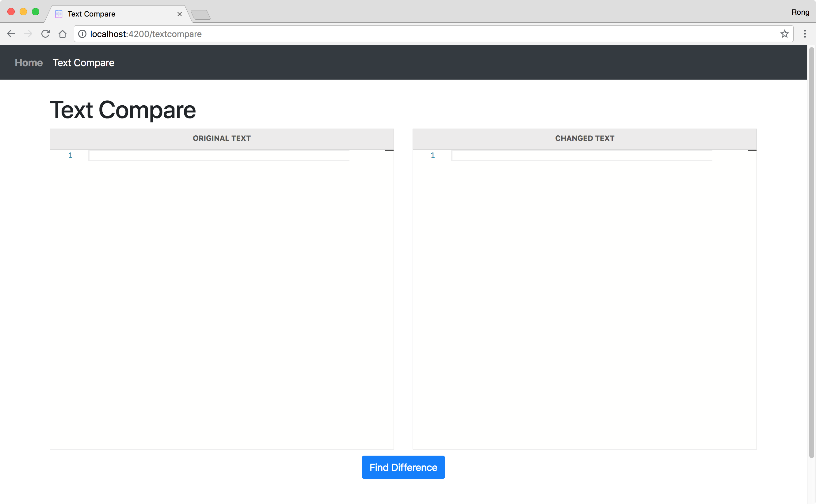
Task: Select the Text Compare navbar item
Action: (83, 63)
